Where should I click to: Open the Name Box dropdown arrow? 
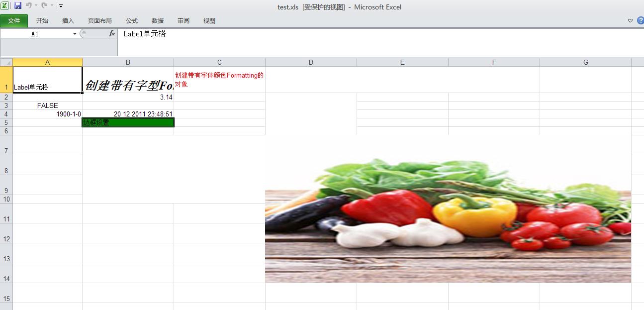[x=75, y=34]
